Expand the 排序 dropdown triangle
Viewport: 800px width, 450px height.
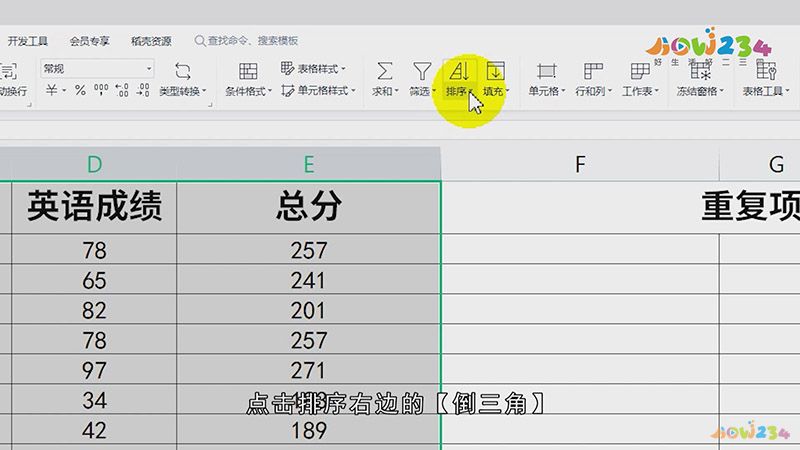point(470,91)
